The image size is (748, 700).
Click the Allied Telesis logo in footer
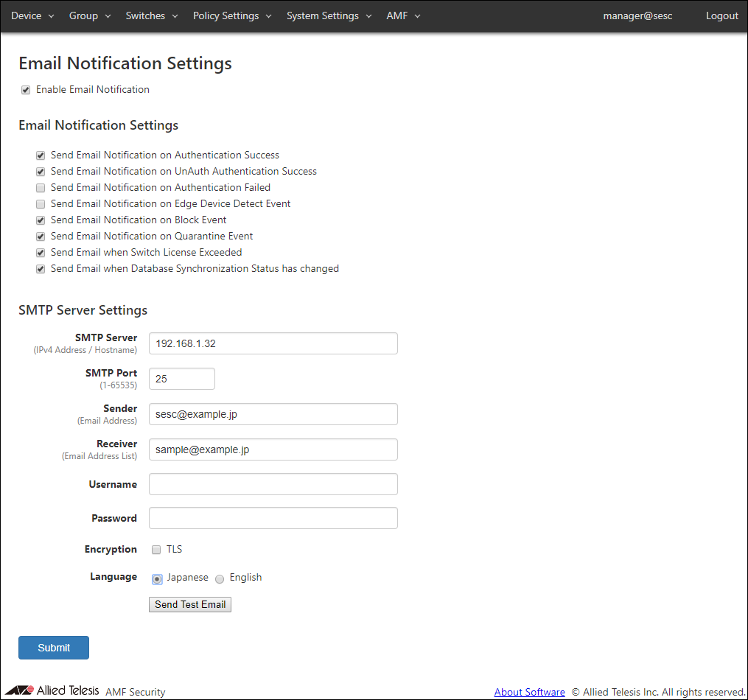[x=52, y=691]
